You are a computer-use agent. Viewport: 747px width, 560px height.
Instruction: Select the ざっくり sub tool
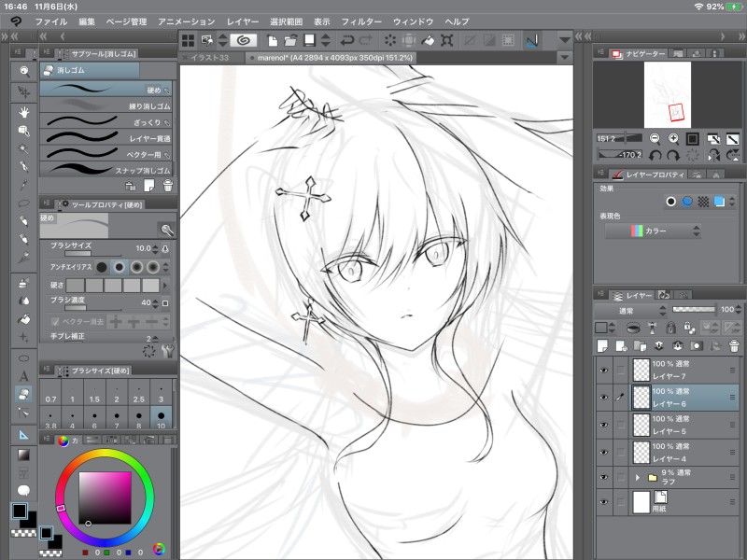click(x=106, y=122)
